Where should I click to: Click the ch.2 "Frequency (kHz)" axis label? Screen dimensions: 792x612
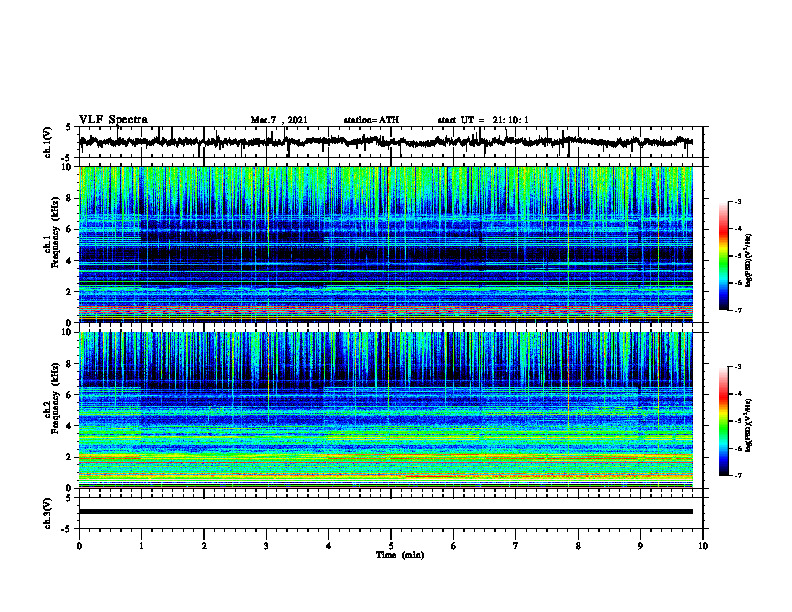53,397
